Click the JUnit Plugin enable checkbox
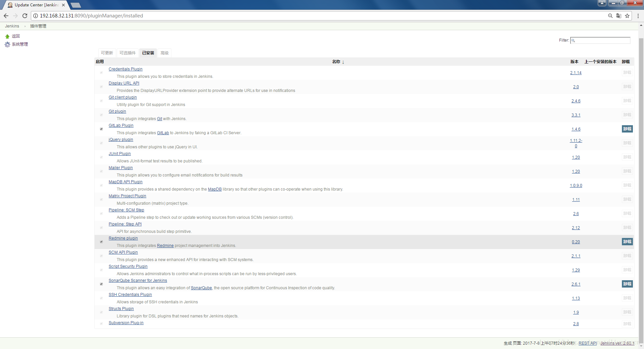 pos(101,157)
